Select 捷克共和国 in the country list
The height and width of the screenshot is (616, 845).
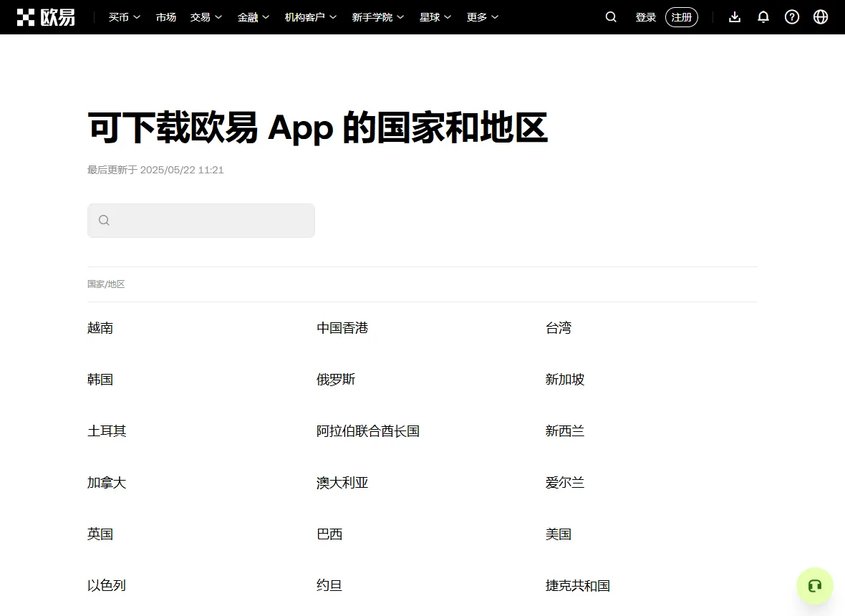coord(578,585)
